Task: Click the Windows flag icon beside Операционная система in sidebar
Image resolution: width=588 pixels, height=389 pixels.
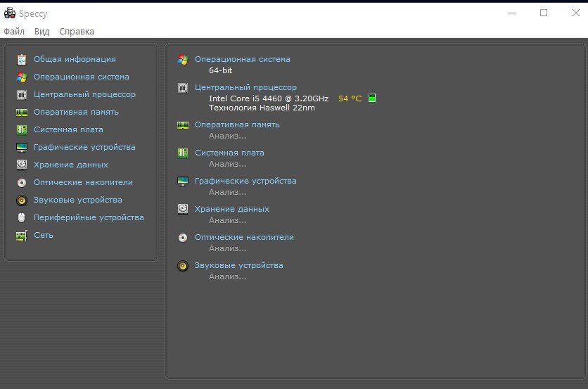Action: point(22,77)
